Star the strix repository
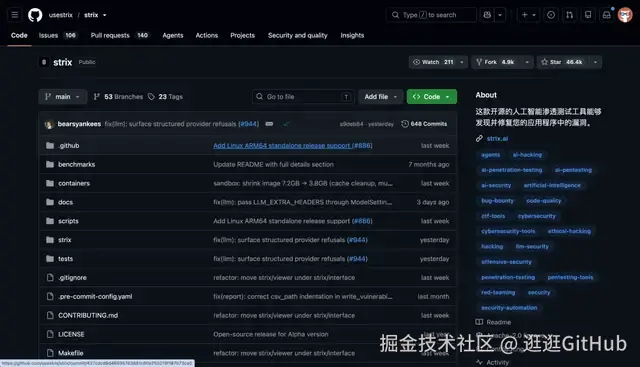The width and height of the screenshot is (640, 367). [x=562, y=62]
